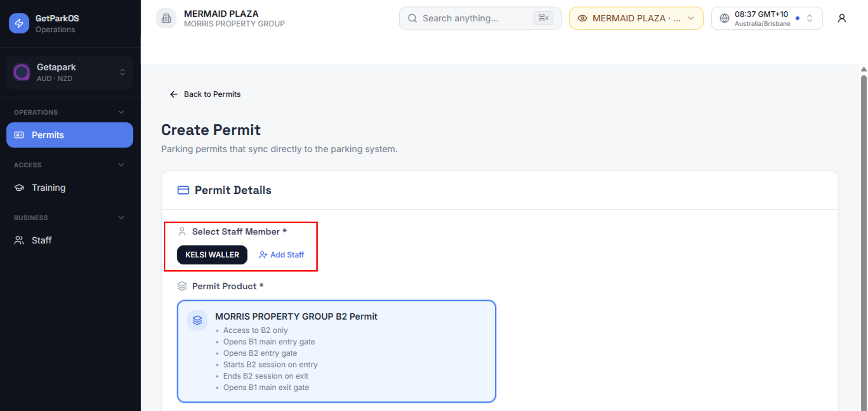This screenshot has width=868, height=411.
Task: Select the MORRIS PROPERTY GROUP B2 Permit option
Action: [336, 351]
